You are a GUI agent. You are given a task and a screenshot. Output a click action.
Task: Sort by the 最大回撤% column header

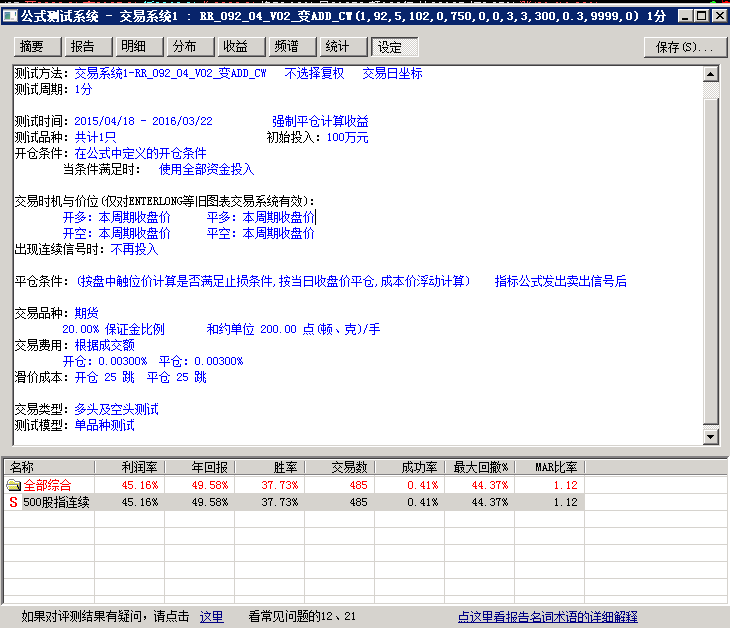[480, 467]
